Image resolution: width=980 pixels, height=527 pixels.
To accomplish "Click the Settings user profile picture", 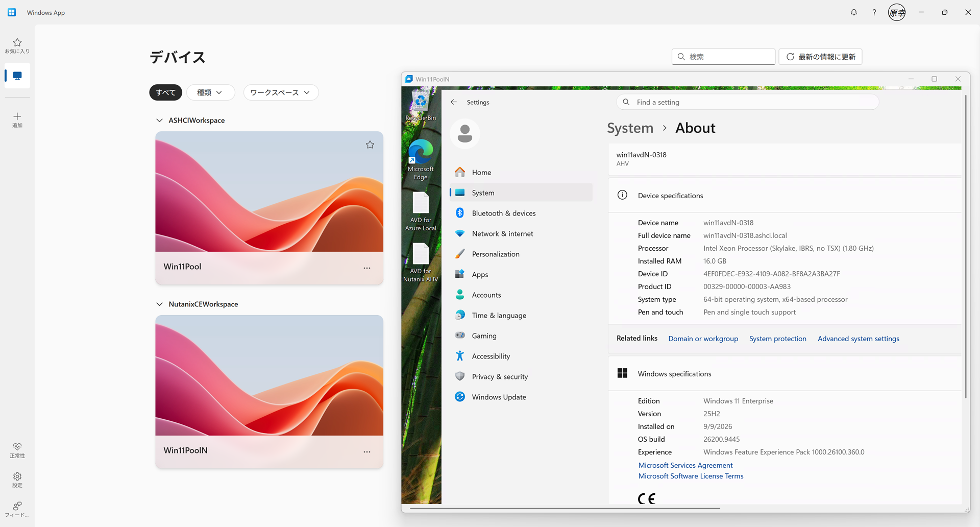I will 465,134.
